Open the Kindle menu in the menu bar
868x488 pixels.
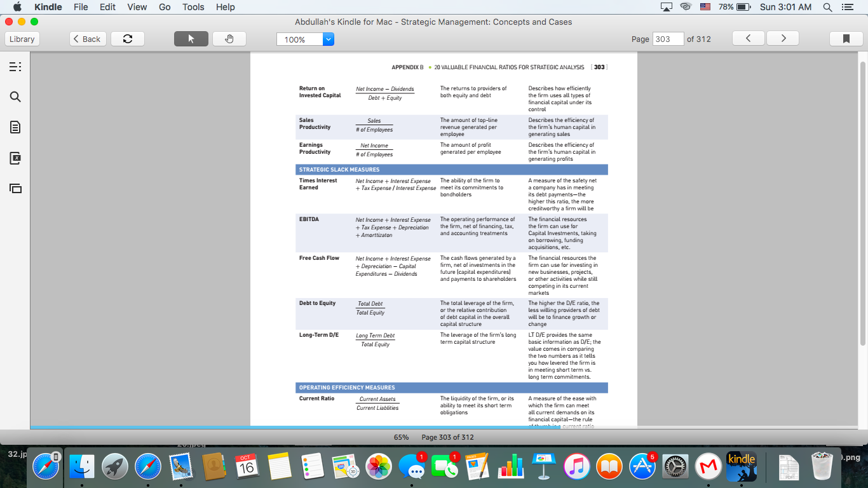tap(48, 7)
